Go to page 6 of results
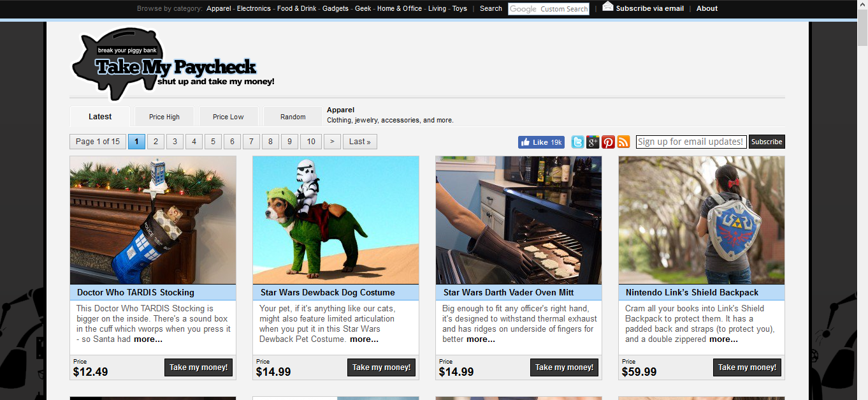Image resolution: width=868 pixels, height=400 pixels. click(x=232, y=142)
